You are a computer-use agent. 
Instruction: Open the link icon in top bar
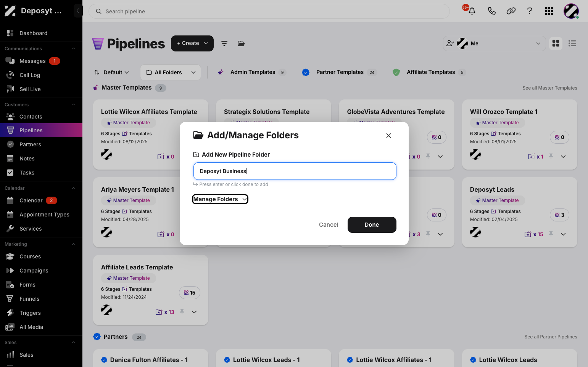click(x=511, y=11)
